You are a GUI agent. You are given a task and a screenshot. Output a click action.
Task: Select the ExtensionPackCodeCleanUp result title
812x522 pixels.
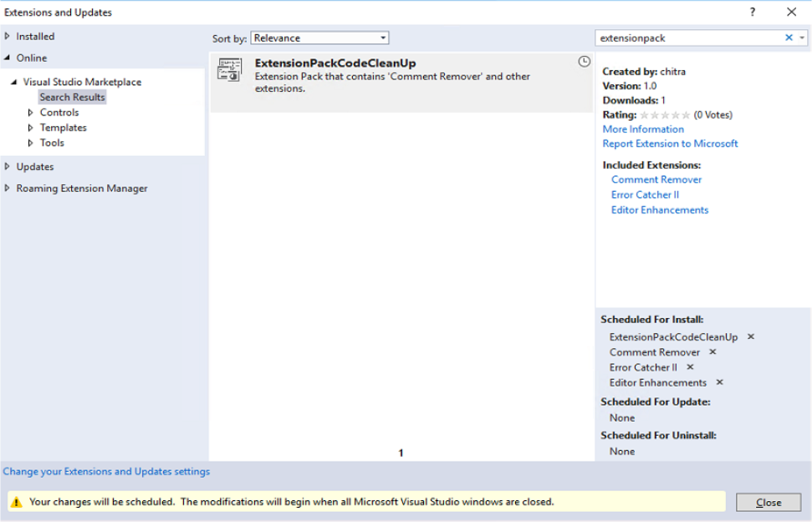click(x=335, y=64)
